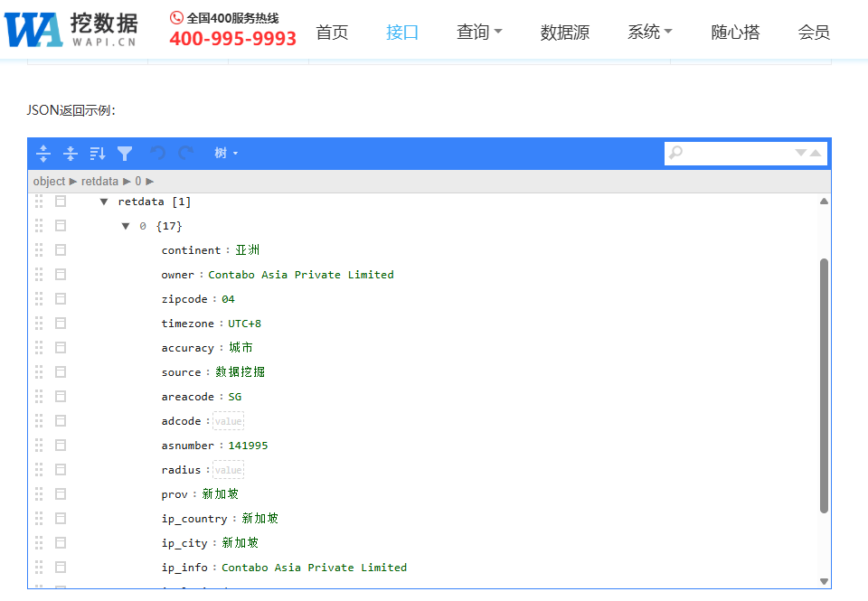Screen dimensions: 868x601
Task: Open the 数据源 navigation item
Action: coord(564,33)
